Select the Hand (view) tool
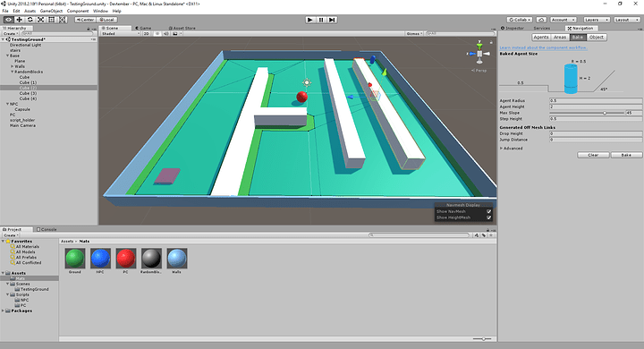 8,20
